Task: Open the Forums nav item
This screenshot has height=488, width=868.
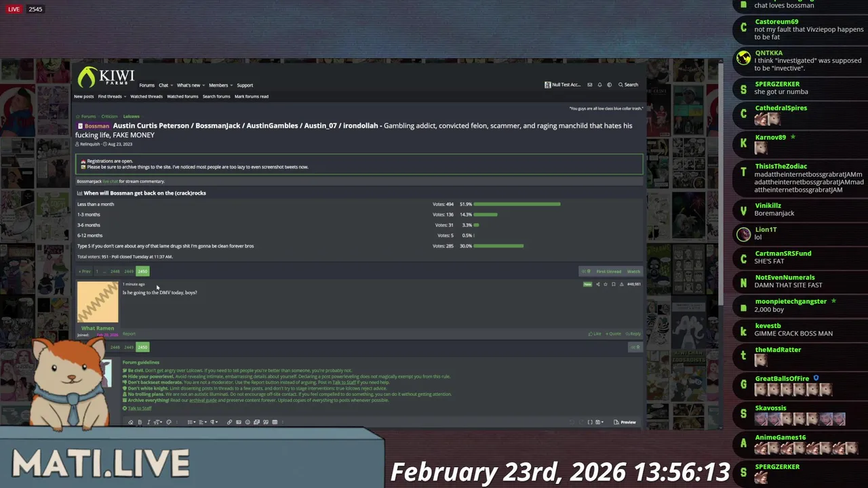Action: tap(147, 85)
